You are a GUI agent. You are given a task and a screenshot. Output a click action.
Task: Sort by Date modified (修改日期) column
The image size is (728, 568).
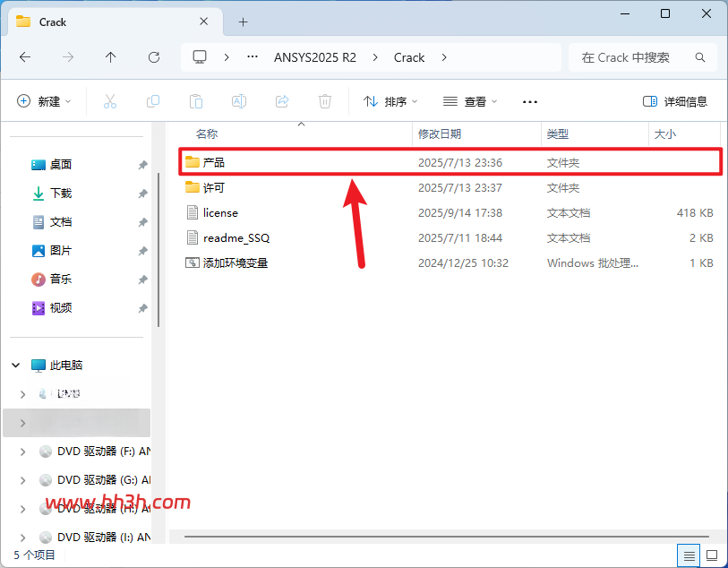click(x=439, y=134)
